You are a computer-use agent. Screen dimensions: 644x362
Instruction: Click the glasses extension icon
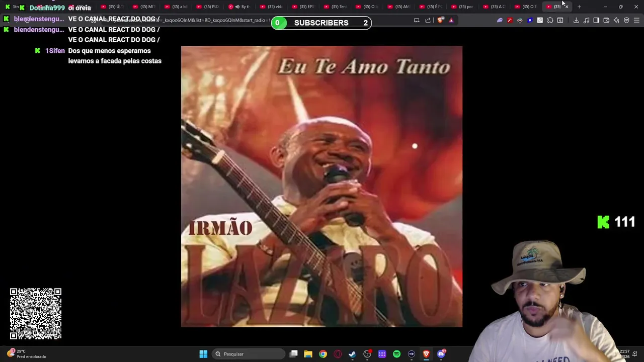[x=520, y=20]
